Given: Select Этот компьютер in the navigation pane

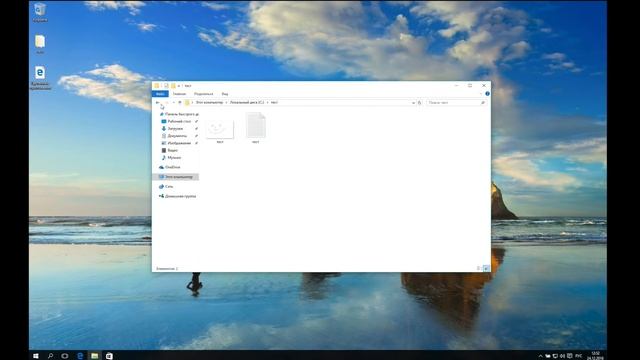Looking at the screenshot, I should click(176, 177).
